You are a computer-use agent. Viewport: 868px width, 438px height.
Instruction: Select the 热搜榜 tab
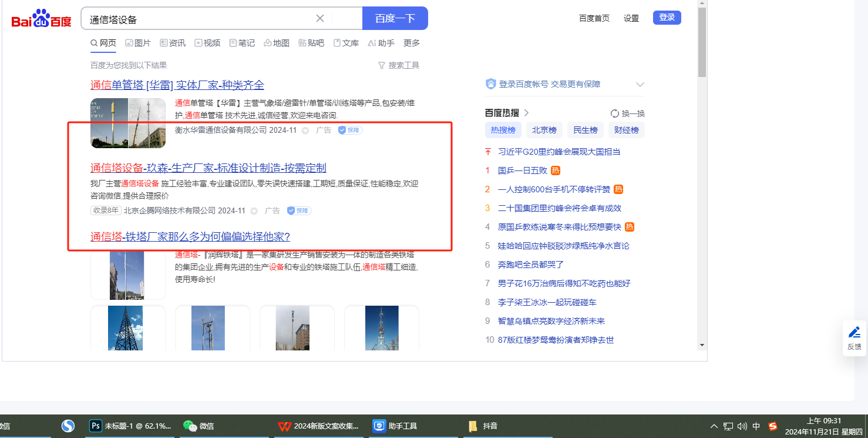pos(503,130)
